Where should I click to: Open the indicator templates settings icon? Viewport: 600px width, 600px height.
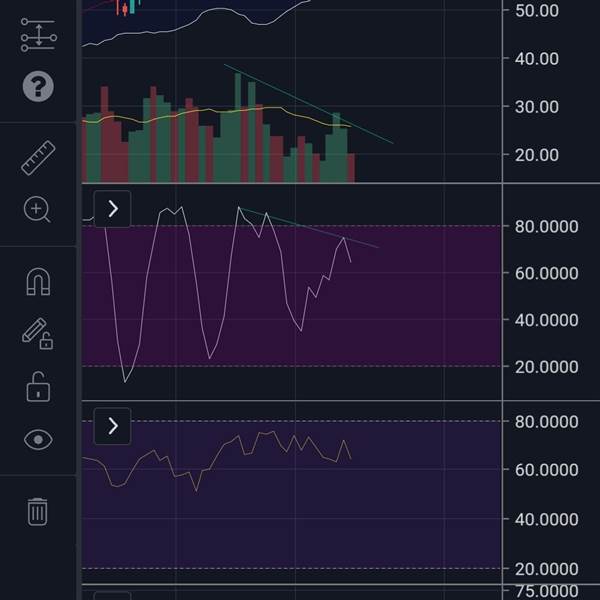click(x=39, y=35)
